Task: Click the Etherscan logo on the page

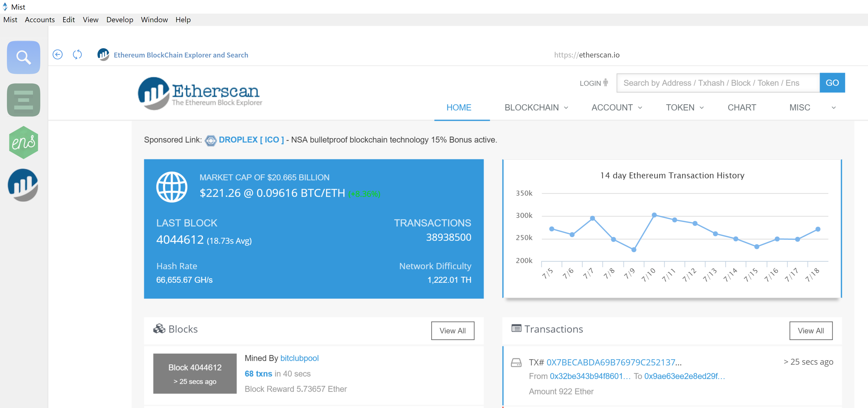Action: tap(200, 93)
